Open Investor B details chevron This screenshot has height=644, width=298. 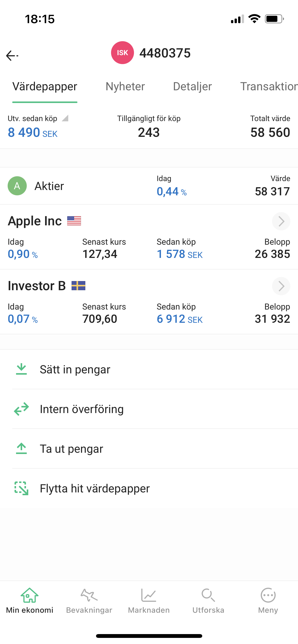281,286
